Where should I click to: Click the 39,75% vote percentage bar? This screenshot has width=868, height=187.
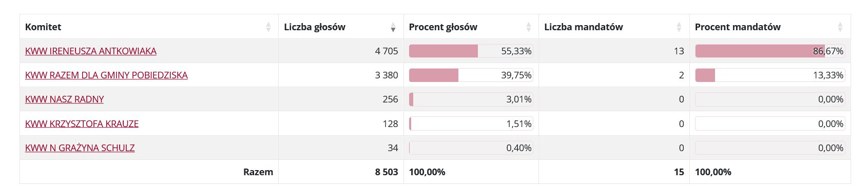471,75
